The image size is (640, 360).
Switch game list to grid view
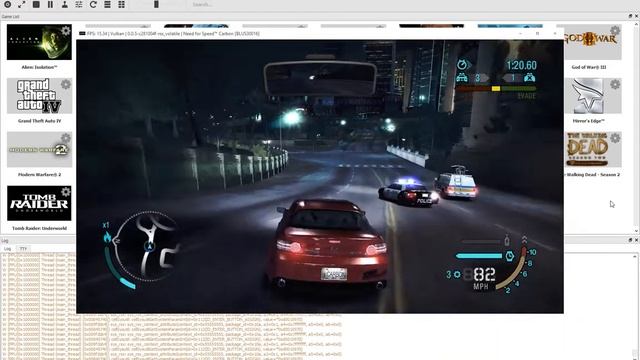(122, 4)
